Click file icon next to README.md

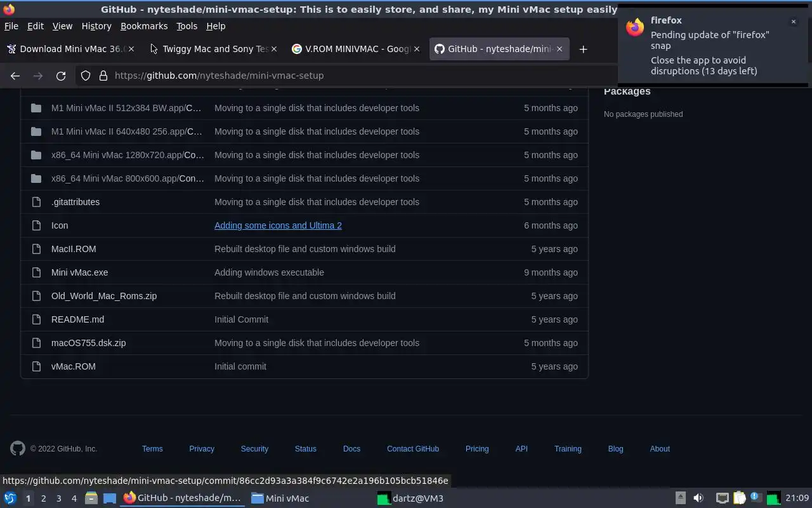[36, 319]
